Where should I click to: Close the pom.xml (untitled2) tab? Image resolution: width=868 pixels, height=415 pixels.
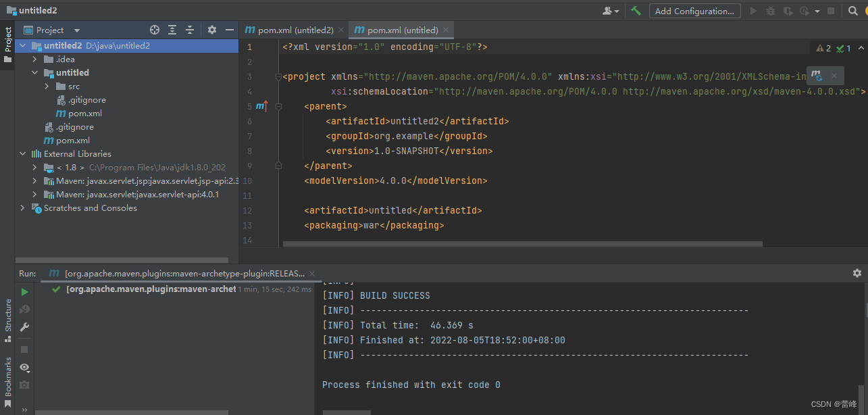[341, 30]
